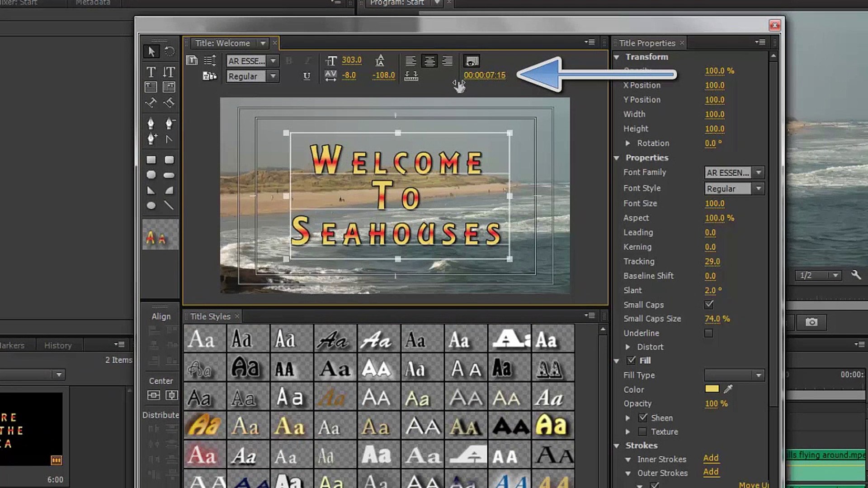Expand the Rotation property
Screen dimensions: 868x488
coord(628,143)
